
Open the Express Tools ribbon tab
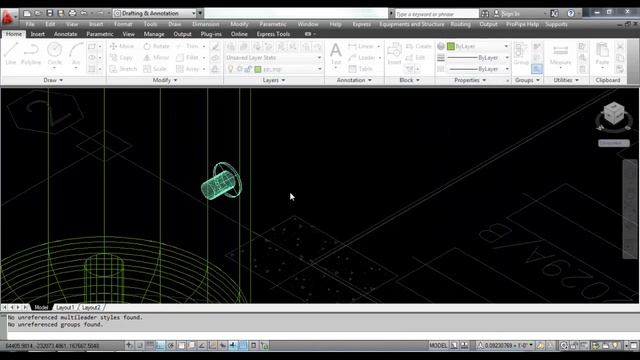pyautogui.click(x=273, y=34)
